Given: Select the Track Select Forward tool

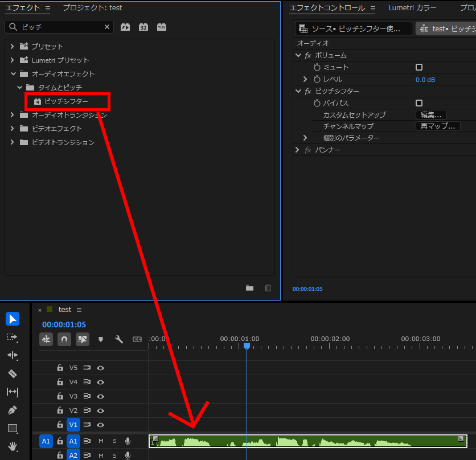Looking at the screenshot, I should (x=13, y=337).
